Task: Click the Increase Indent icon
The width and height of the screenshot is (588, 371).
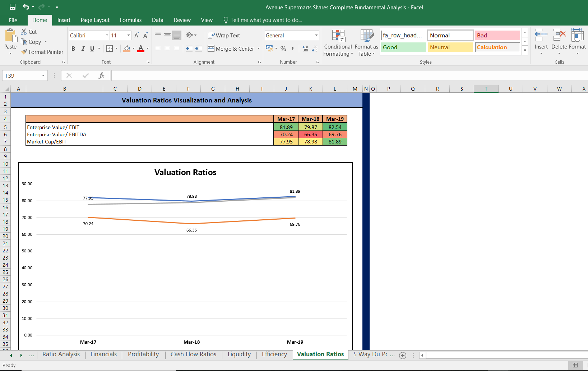Action: (199, 49)
